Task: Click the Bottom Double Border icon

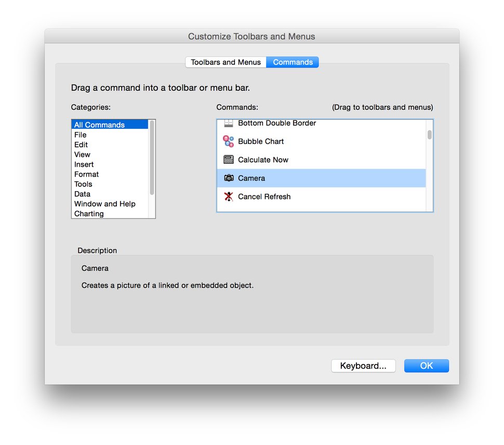Action: pos(228,123)
